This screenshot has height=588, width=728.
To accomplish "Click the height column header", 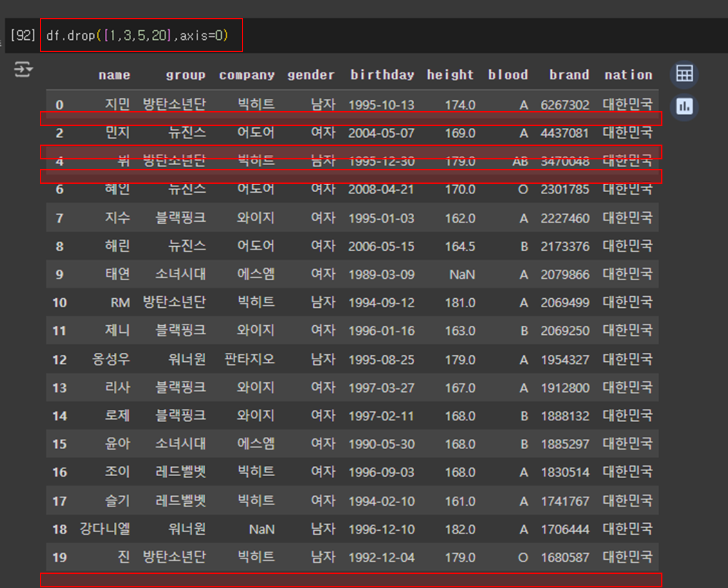I will click(450, 75).
